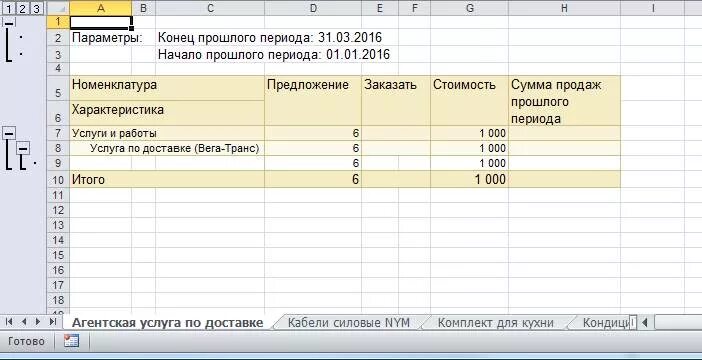Select column F header
This screenshot has width=702, height=360.
coord(415,8)
